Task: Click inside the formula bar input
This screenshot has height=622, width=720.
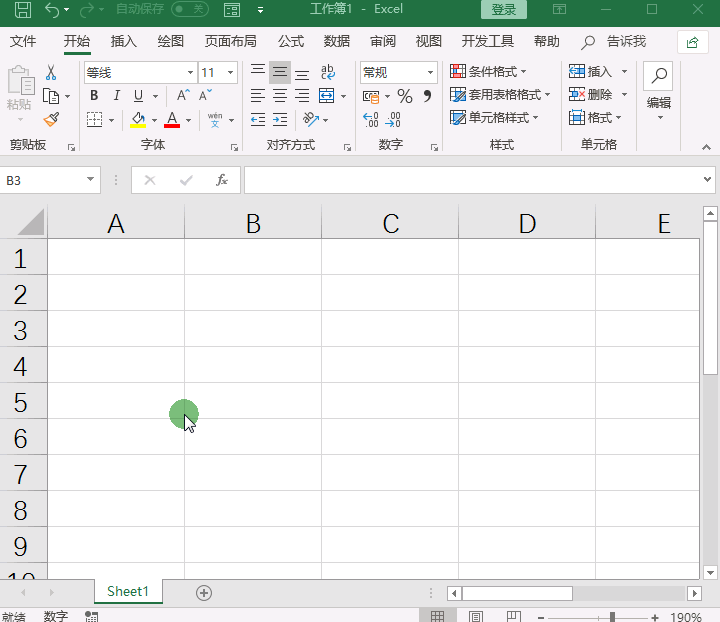Action: pyautogui.click(x=470, y=180)
